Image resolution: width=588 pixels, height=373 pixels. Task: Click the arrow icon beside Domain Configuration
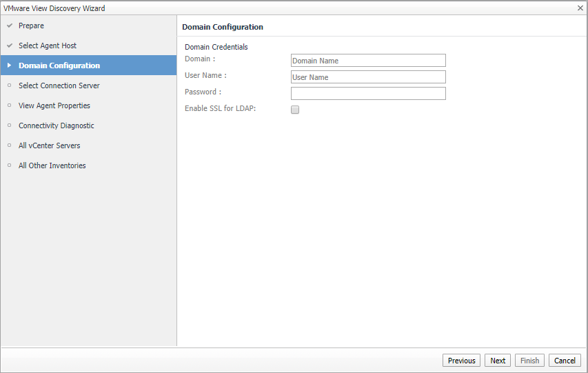tap(10, 65)
